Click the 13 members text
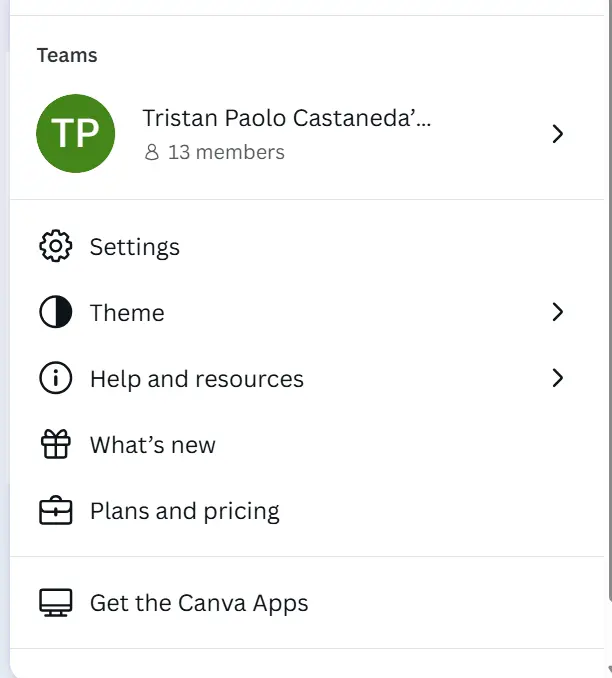The image size is (612, 678). [x=226, y=152]
